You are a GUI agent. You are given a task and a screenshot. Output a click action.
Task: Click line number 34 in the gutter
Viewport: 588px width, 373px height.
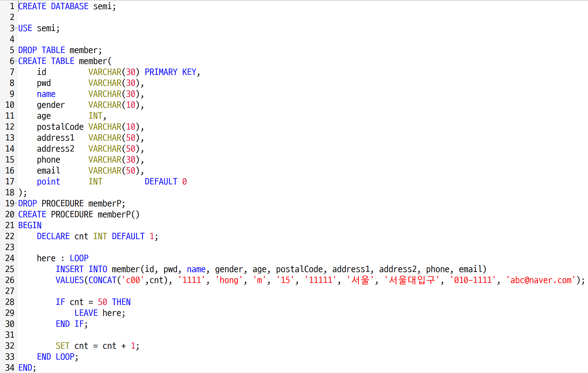point(10,368)
